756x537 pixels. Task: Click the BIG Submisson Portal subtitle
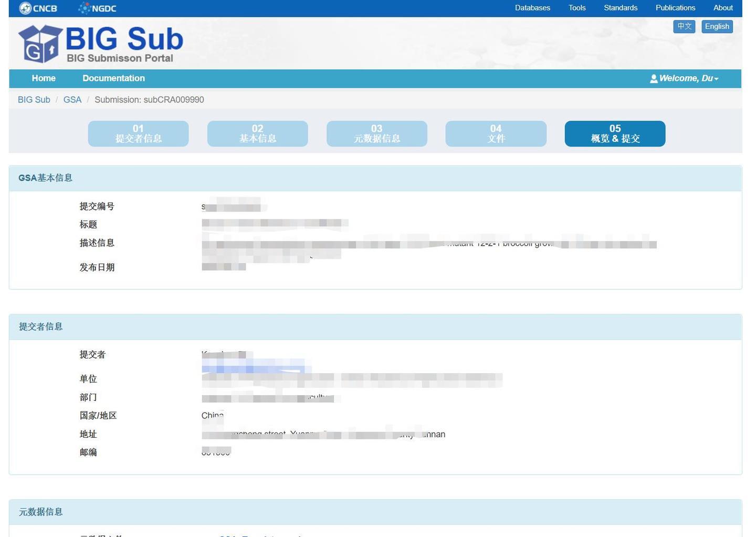[120, 58]
